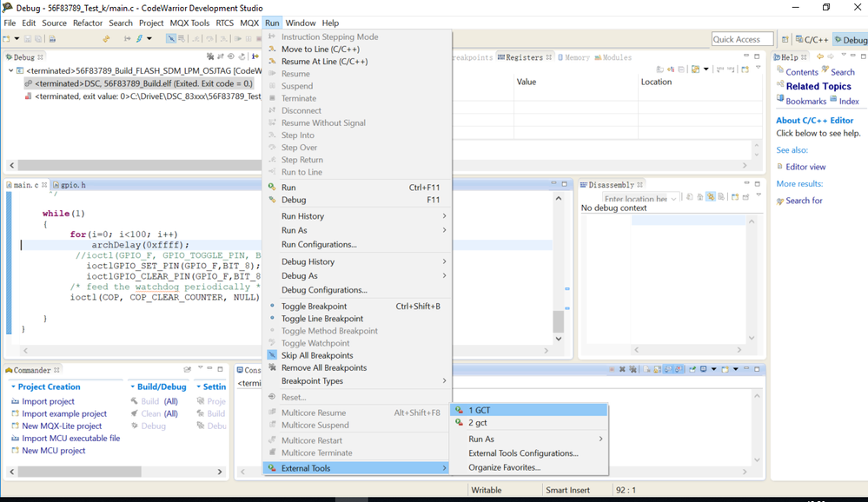This screenshot has height=502, width=868.
Task: Expand Breakpoint Types submenu
Action: click(x=357, y=380)
